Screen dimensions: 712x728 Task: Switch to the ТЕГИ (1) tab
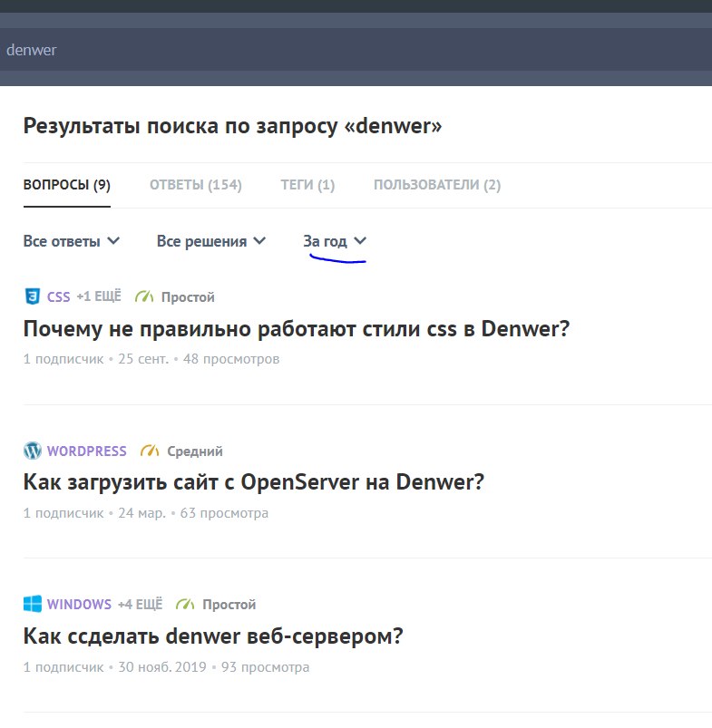point(307,185)
